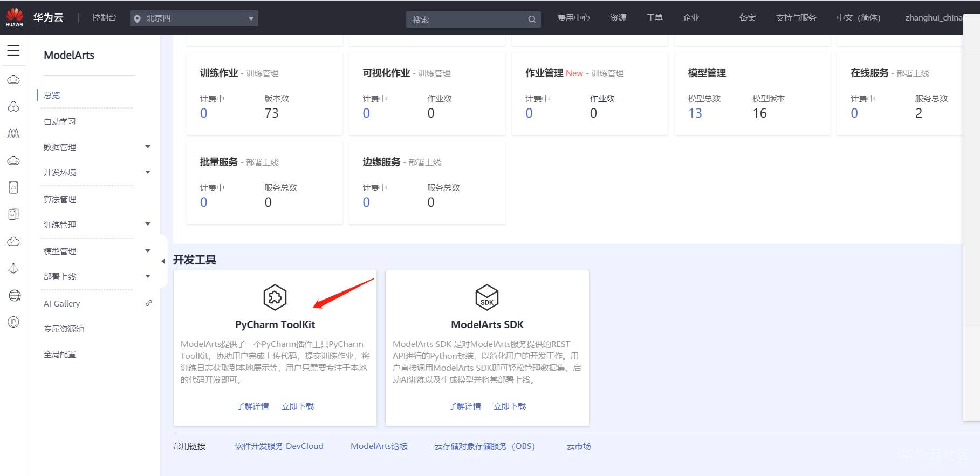980x476 pixels.
Task: Click the Huawei Cloud logo
Action: [x=15, y=17]
